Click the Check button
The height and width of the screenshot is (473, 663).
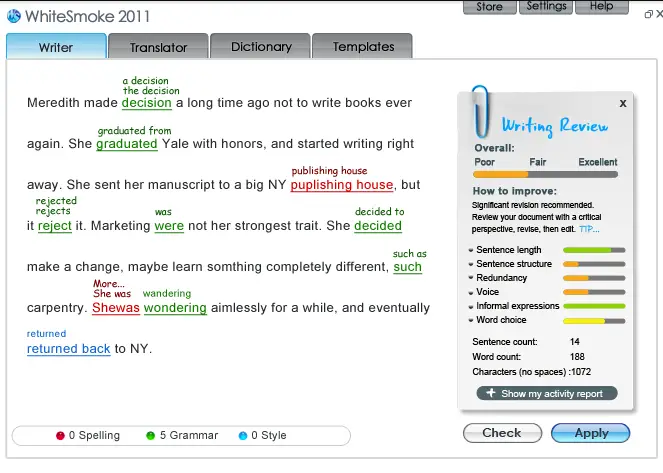click(502, 433)
